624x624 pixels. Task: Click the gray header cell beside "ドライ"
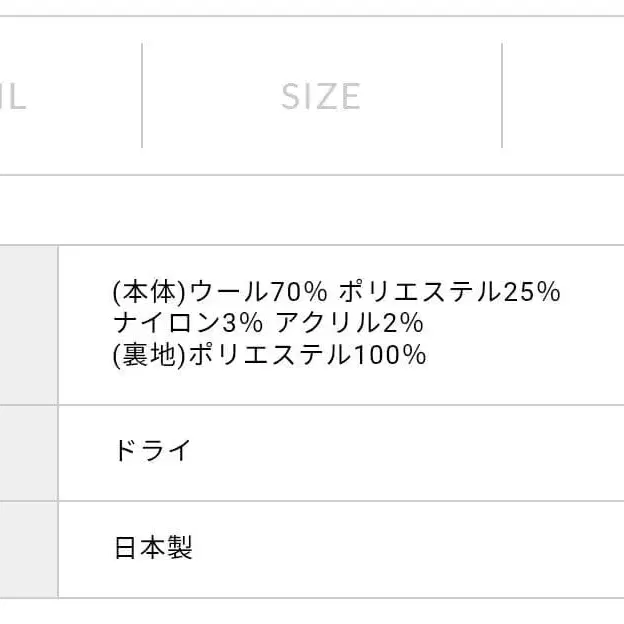click(x=28, y=452)
